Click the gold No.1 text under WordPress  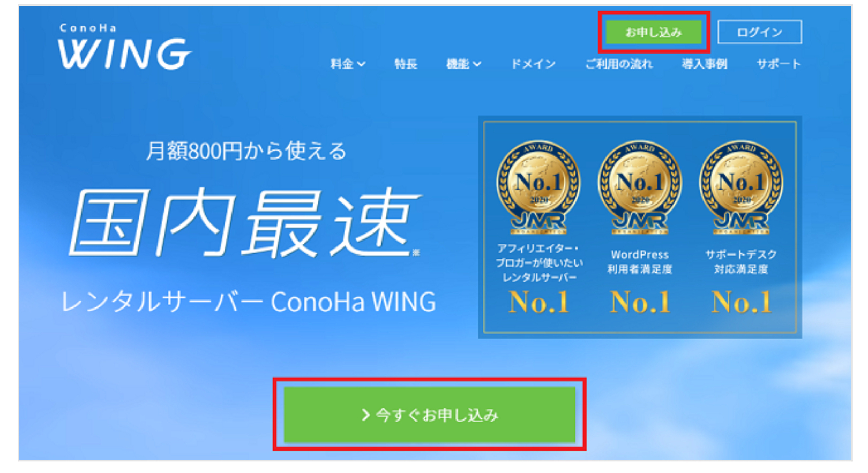640,302
